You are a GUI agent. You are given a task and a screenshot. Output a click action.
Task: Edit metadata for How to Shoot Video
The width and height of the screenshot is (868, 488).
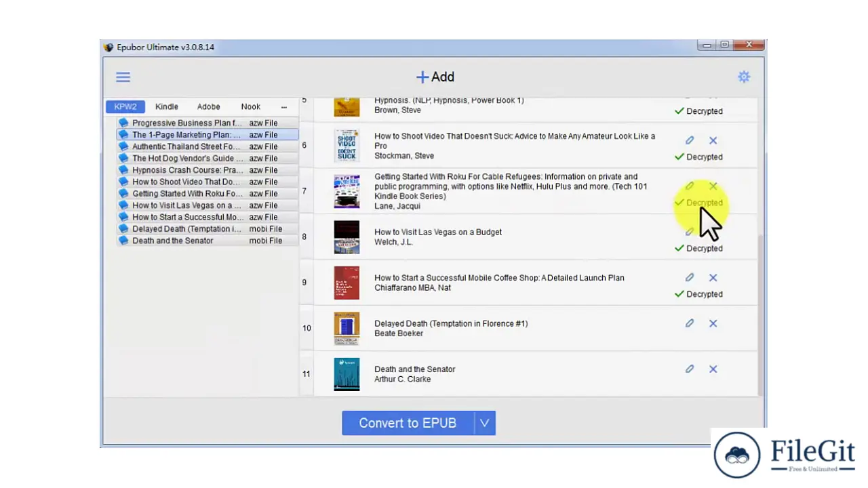(x=690, y=140)
